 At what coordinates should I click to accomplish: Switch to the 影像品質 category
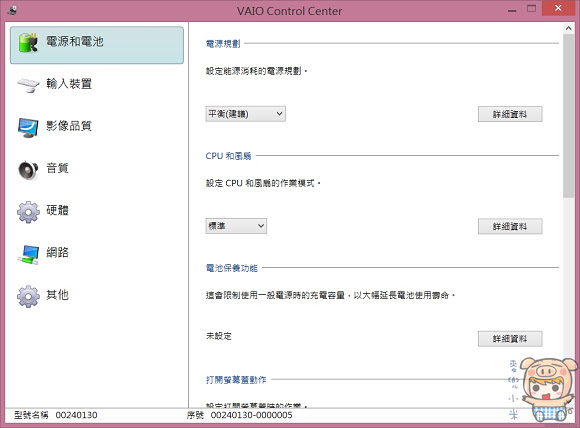pos(97,127)
